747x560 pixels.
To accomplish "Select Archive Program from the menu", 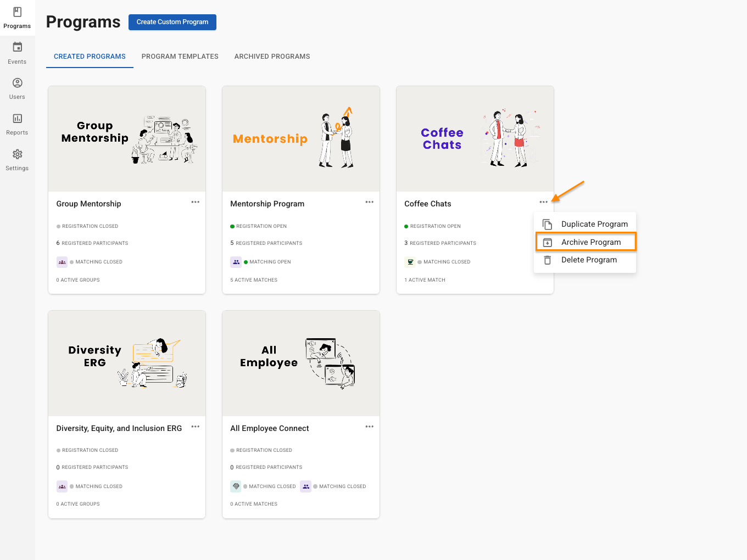I will pos(590,242).
